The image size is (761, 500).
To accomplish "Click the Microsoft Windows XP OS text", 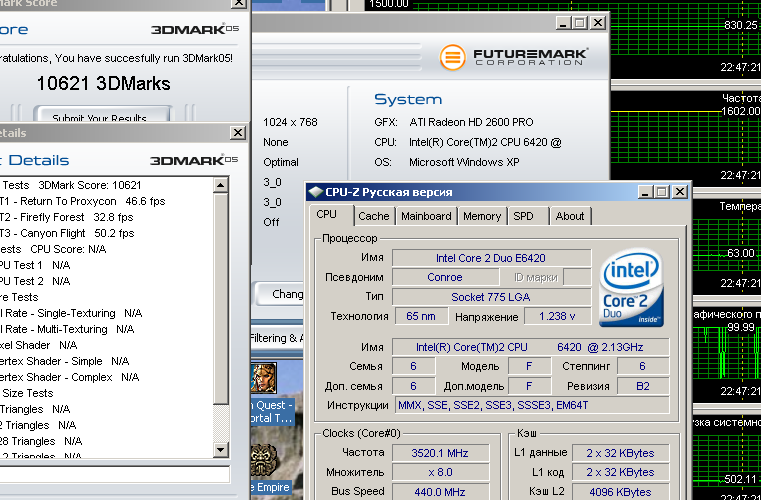I will click(x=464, y=162).
